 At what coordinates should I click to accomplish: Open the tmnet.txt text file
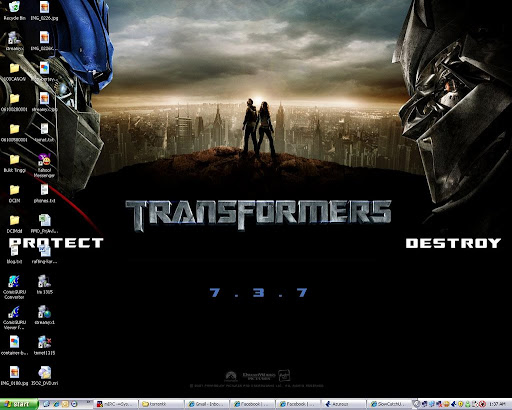(x=44, y=133)
